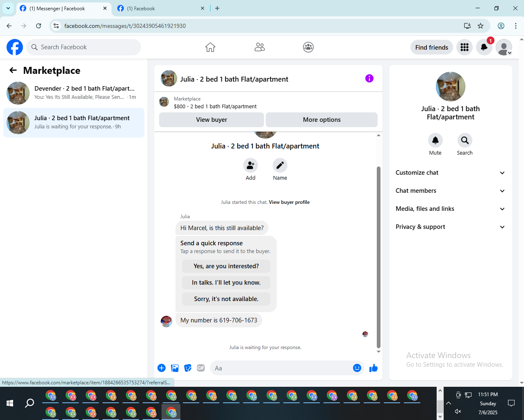Open the tab search dropdown arrow
This screenshot has width=524, height=420.
[8, 8]
